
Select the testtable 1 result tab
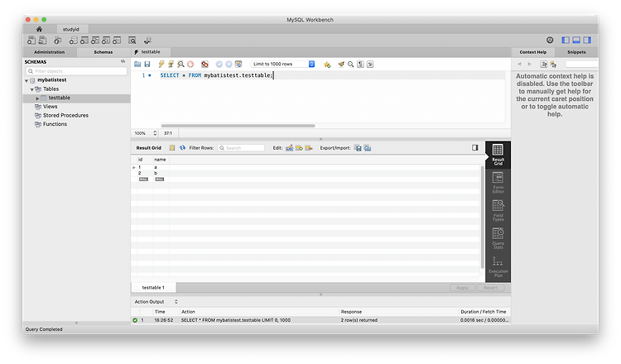(x=153, y=288)
